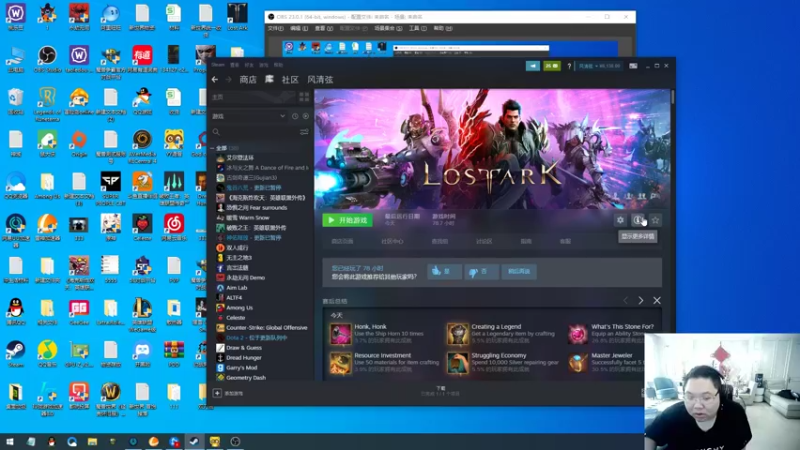The width and height of the screenshot is (800, 450).
Task: Open the Downloads status at Steam bottom bar
Action: pyautogui.click(x=440, y=391)
